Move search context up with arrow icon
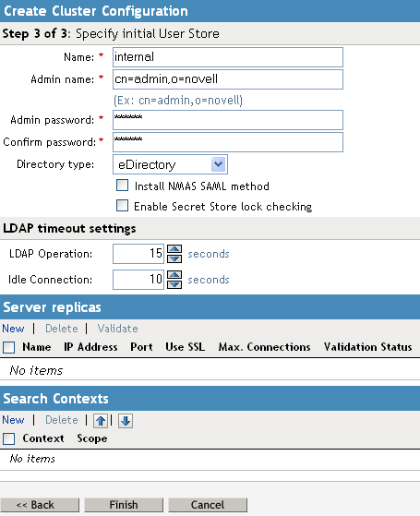Viewport: 420px width, 516px height. 101,421
